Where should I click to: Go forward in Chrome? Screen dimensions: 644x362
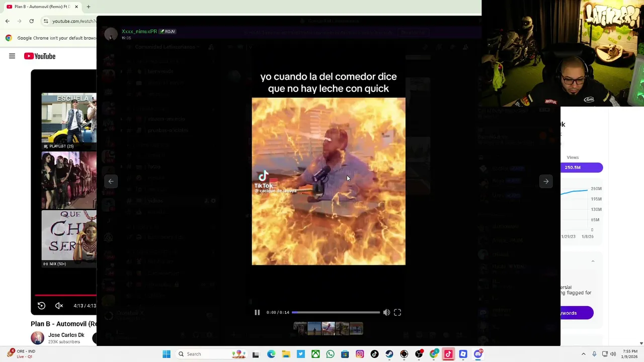click(19, 21)
